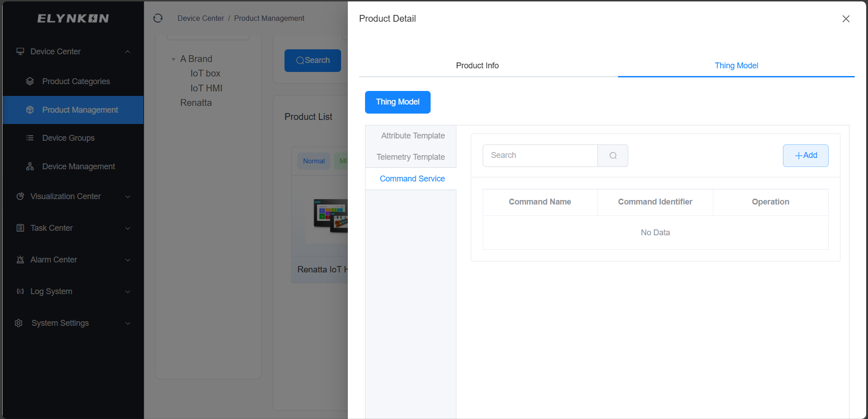
Task: Expand the System Settings chevron
Action: coord(128,323)
